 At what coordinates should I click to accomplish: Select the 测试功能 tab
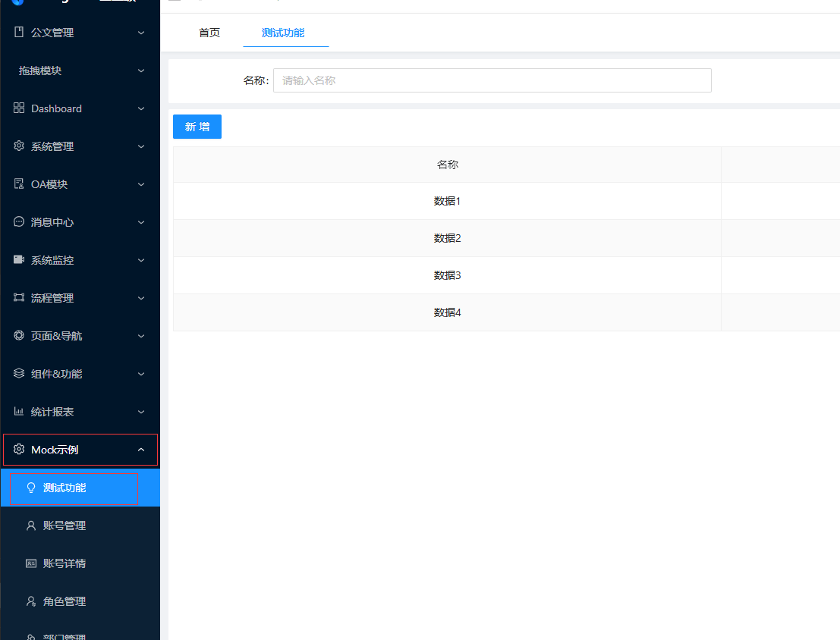[283, 33]
